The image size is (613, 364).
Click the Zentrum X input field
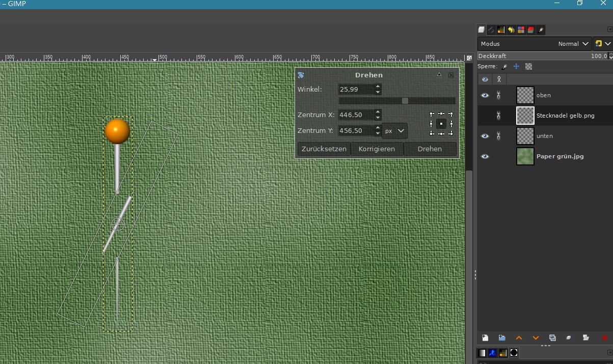point(355,115)
